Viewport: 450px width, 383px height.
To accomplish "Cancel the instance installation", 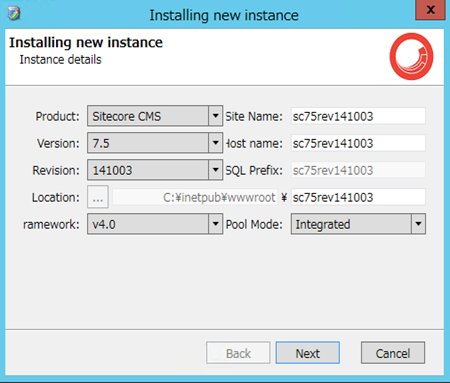I will [393, 353].
